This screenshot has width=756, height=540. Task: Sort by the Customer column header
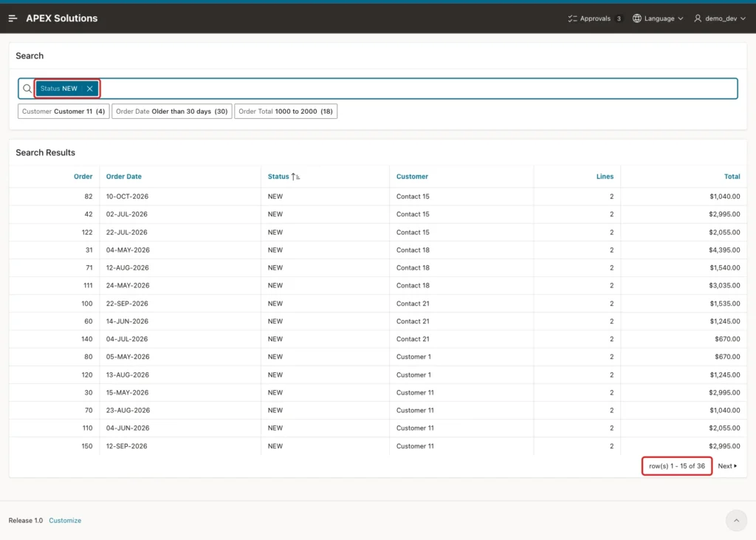[412, 177]
